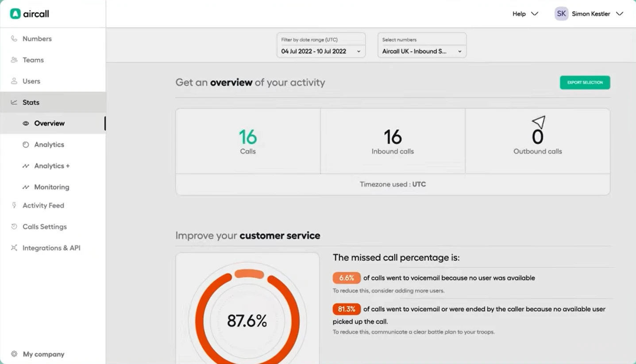This screenshot has height=364, width=636.
Task: Open Monitoring via its waveform icon
Action: [26, 187]
